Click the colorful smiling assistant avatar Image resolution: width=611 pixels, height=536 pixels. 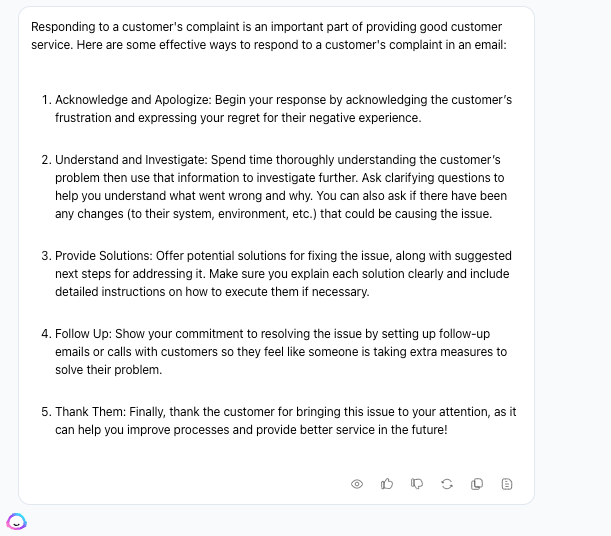click(x=17, y=521)
